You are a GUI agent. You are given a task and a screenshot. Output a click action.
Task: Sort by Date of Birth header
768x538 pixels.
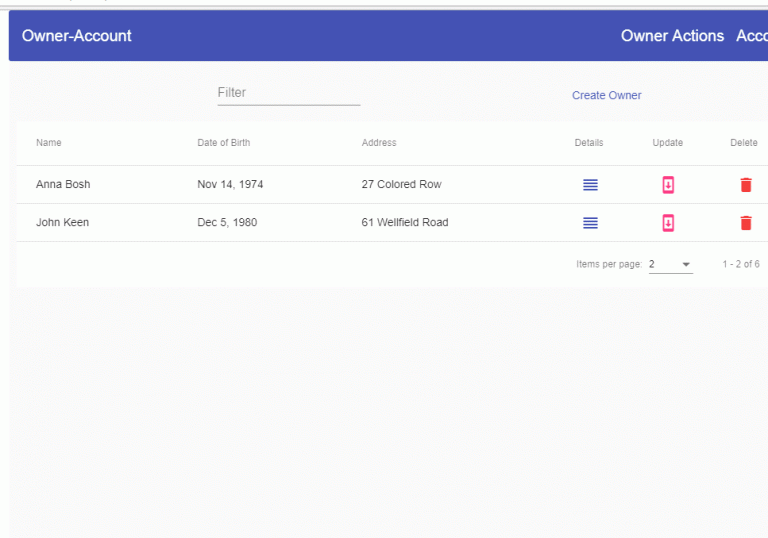223,143
